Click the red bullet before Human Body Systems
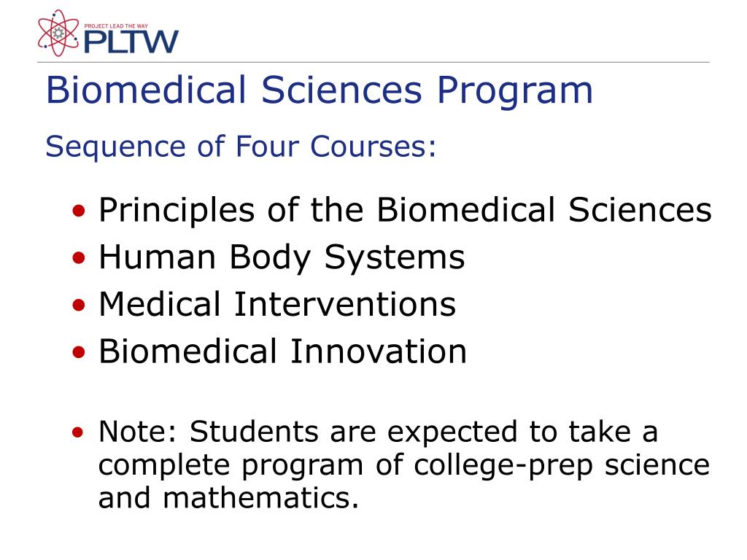Viewport: 747px width, 560px height. (x=79, y=257)
